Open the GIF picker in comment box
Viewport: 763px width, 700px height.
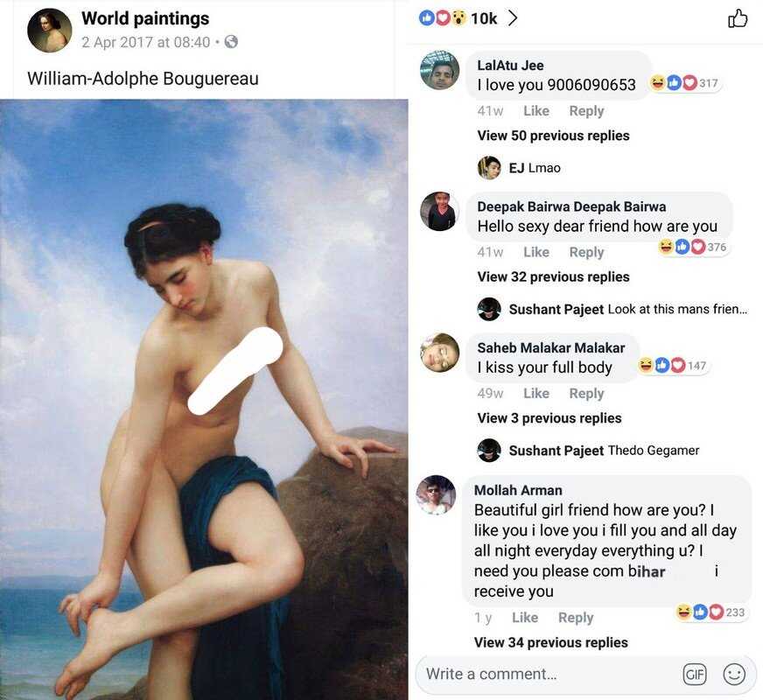695,675
